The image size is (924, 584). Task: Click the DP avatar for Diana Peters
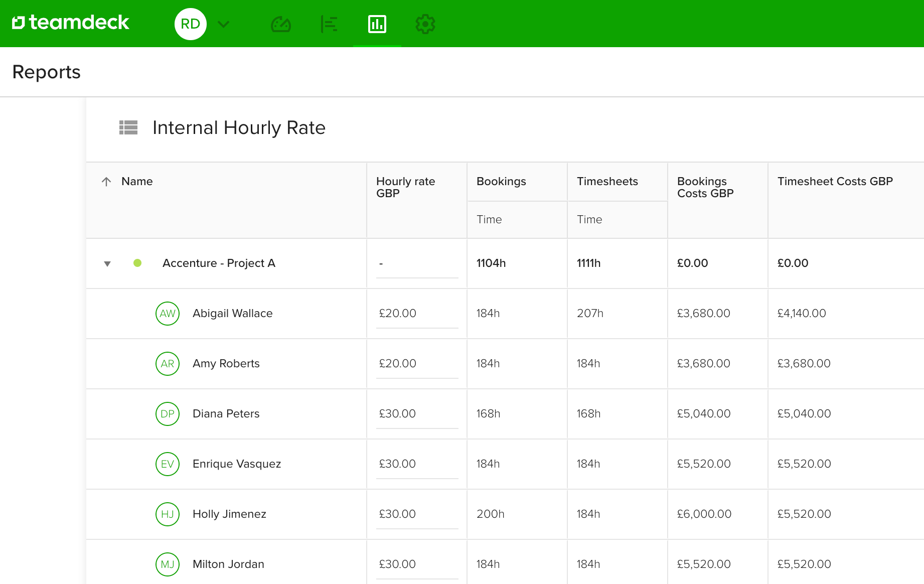coord(168,414)
